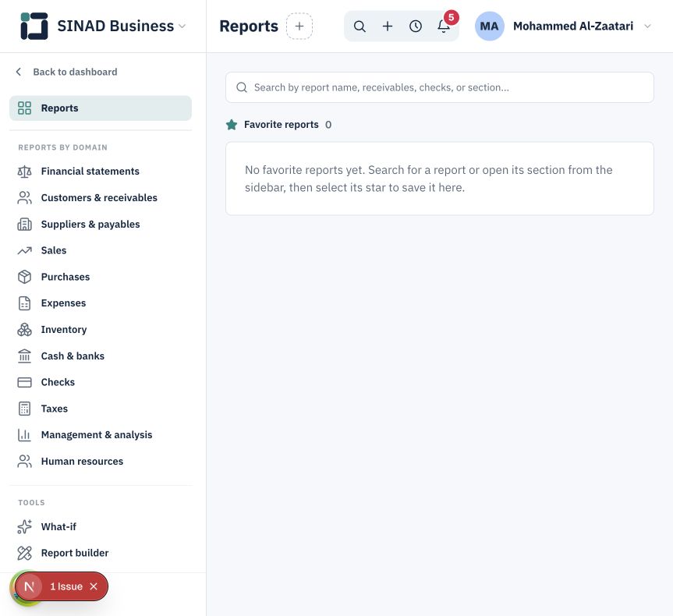This screenshot has height=616, width=673.
Task: Click the N logo on the issue badge
Action: pos(29,586)
